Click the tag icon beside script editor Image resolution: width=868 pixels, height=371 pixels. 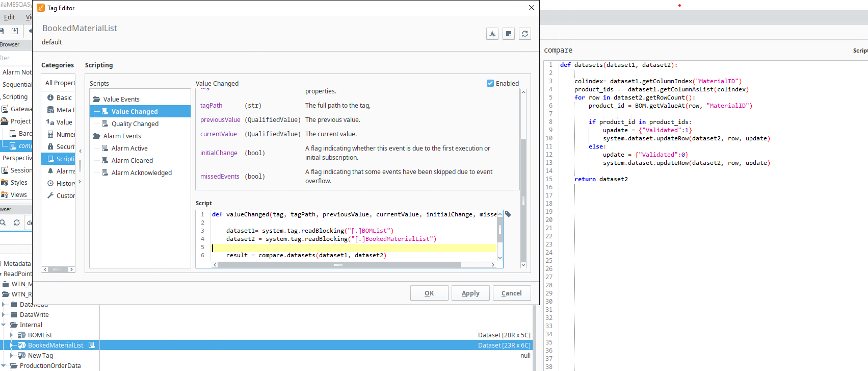[508, 214]
